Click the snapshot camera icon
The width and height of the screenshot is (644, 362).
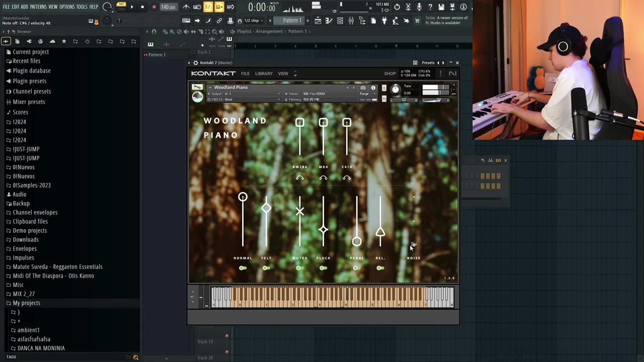click(363, 88)
